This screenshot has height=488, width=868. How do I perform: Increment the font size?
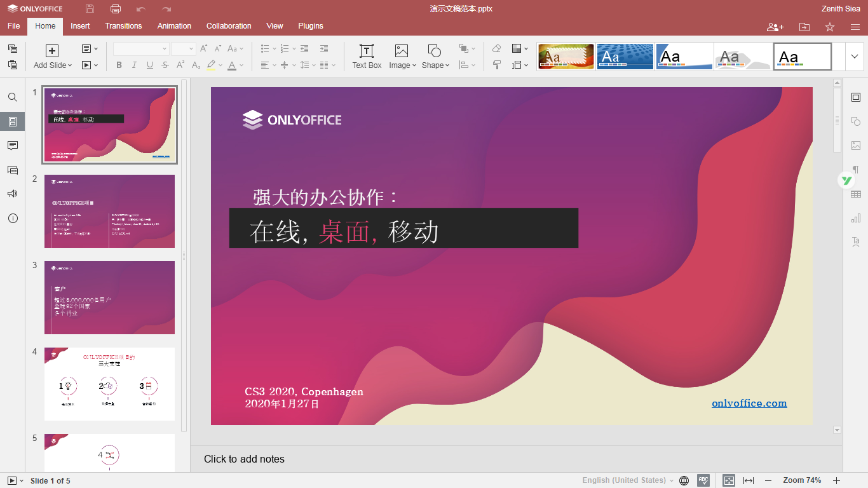(x=204, y=49)
